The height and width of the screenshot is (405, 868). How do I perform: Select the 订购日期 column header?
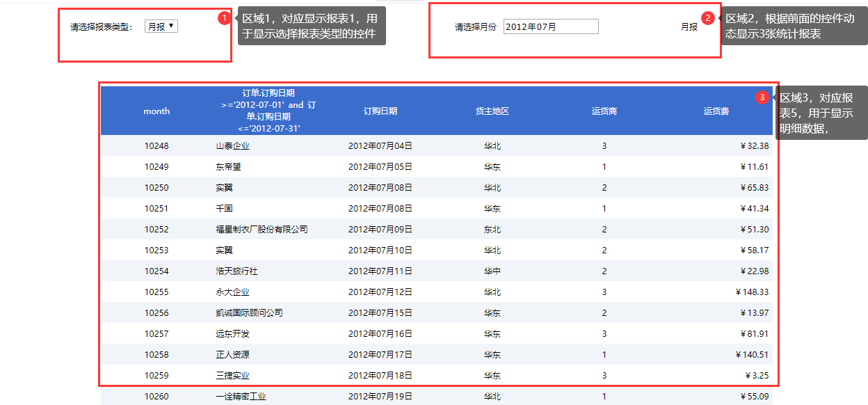tap(380, 111)
